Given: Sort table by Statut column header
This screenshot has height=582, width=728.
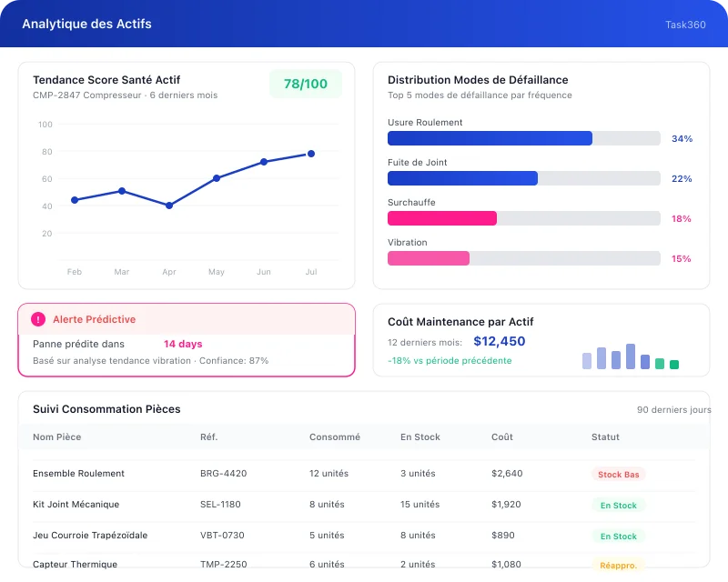Looking at the screenshot, I should point(606,437).
